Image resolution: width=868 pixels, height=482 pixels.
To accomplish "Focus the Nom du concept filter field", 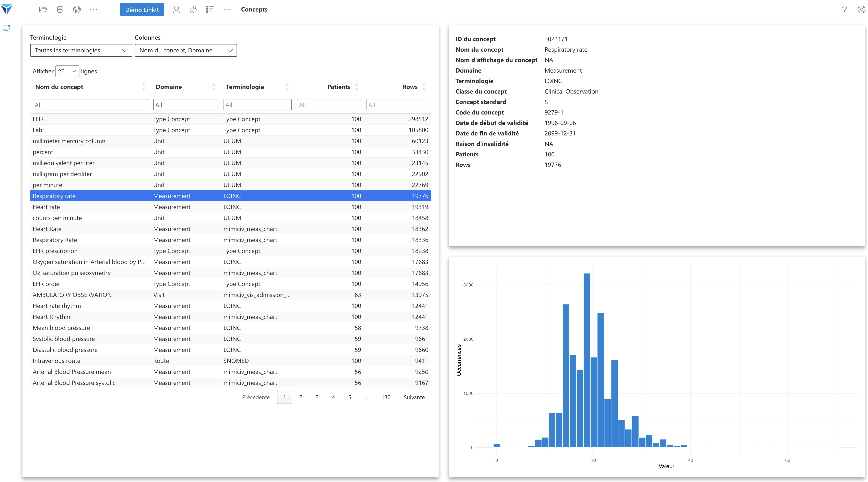I will (90, 105).
